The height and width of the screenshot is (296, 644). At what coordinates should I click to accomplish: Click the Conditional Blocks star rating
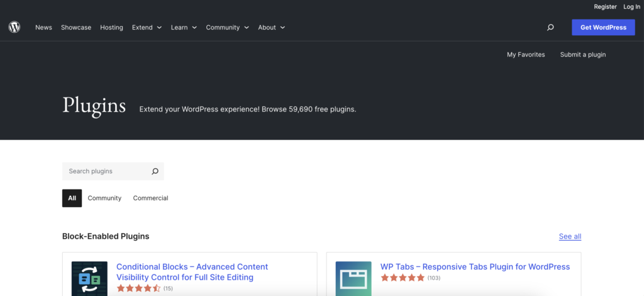(x=138, y=288)
